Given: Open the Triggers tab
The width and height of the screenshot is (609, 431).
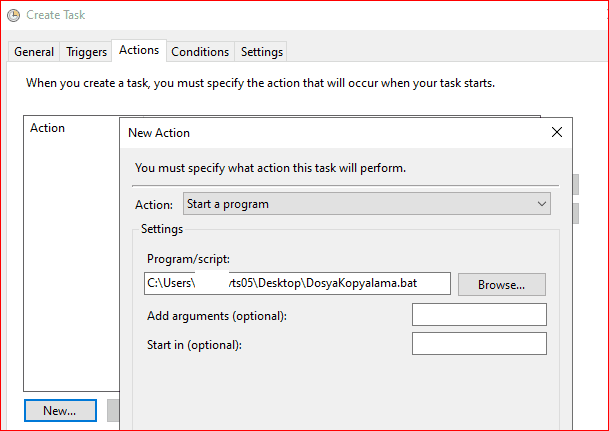Looking at the screenshot, I should tap(87, 52).
